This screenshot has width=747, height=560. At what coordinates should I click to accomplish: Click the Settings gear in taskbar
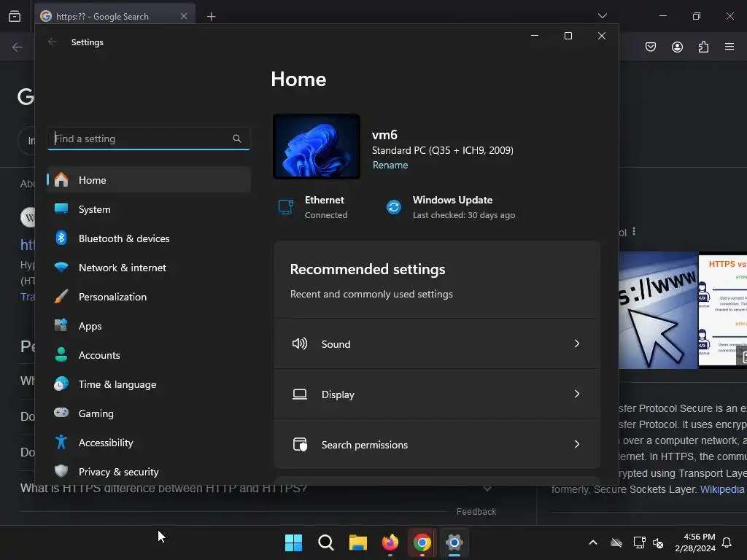pyautogui.click(x=454, y=542)
